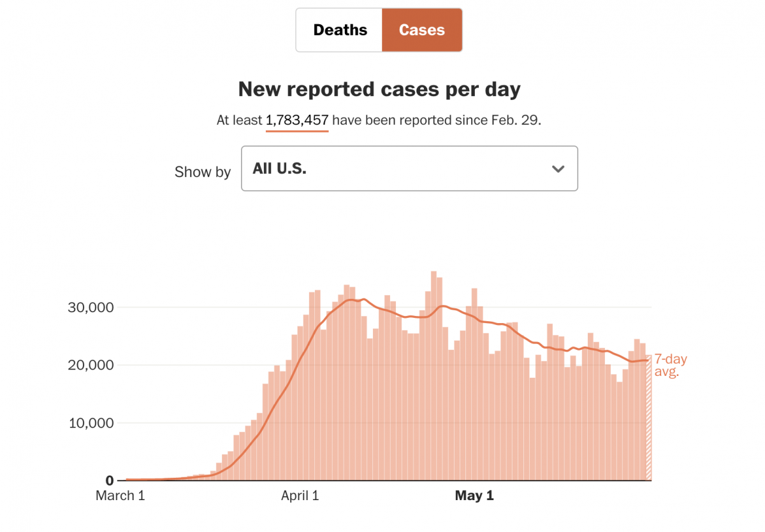Click the 30,000 y-axis label
765x532 pixels.
point(91,308)
